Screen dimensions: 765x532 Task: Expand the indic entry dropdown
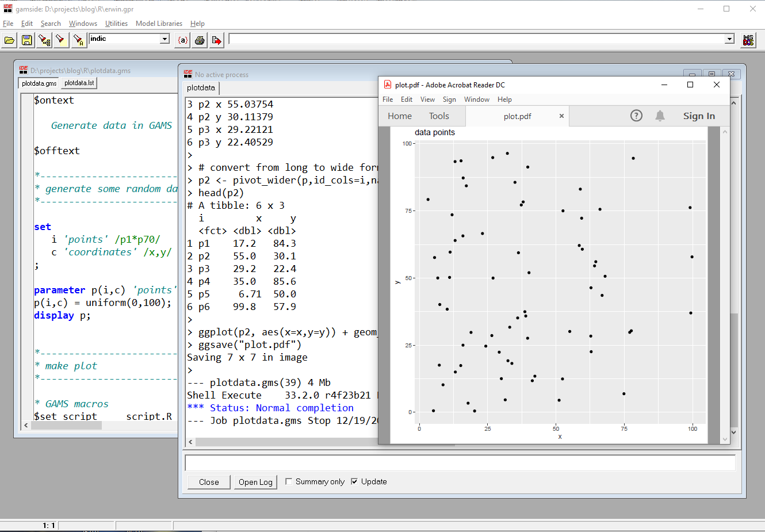[x=164, y=39]
